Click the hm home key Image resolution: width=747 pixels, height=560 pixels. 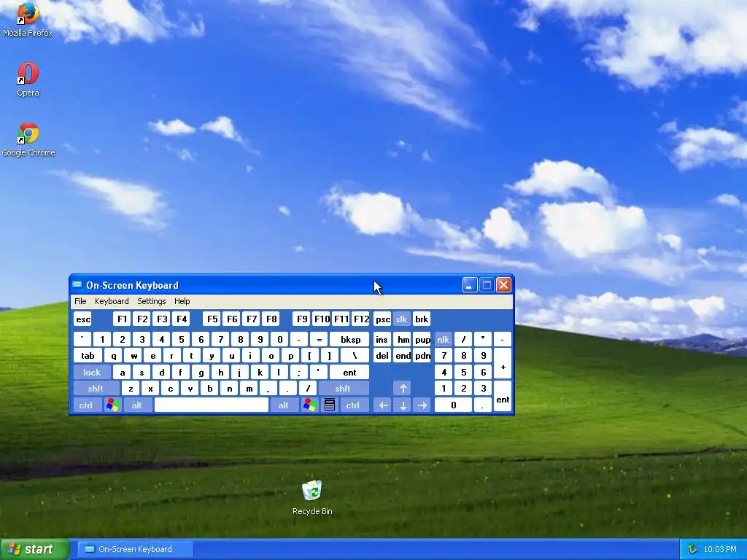coord(403,340)
